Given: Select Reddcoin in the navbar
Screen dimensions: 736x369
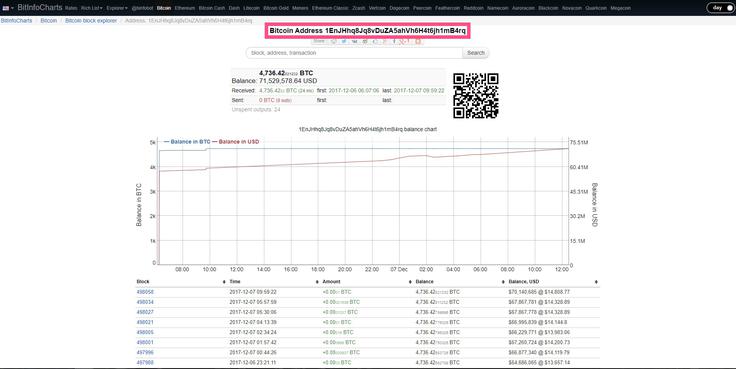Looking at the screenshot, I should click(x=474, y=8).
